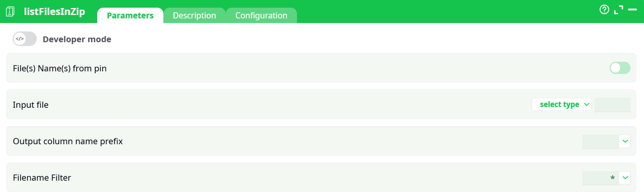Enable File(s) Name(s) from pin toggle
This screenshot has width=644, height=196.
click(x=620, y=68)
